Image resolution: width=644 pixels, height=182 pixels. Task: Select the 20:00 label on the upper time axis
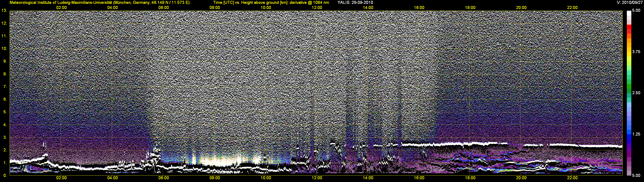tap(521, 8)
